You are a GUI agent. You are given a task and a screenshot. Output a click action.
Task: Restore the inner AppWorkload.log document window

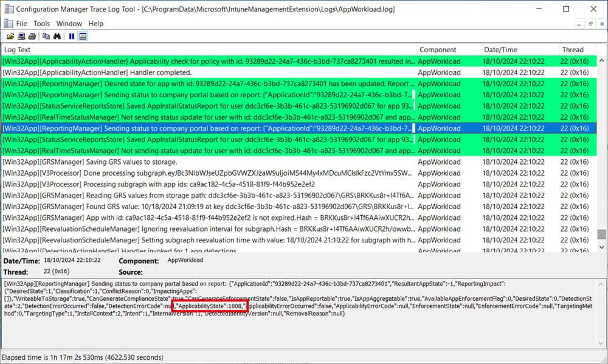(x=590, y=24)
